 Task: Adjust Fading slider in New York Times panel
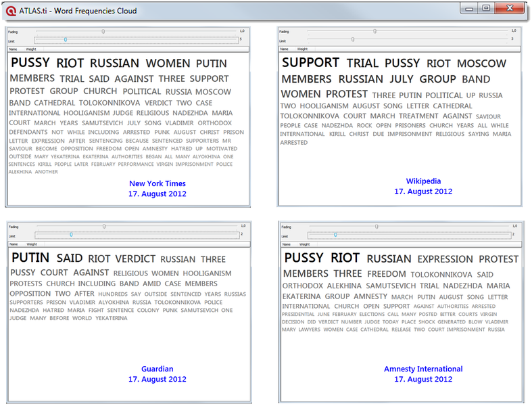pos(103,31)
